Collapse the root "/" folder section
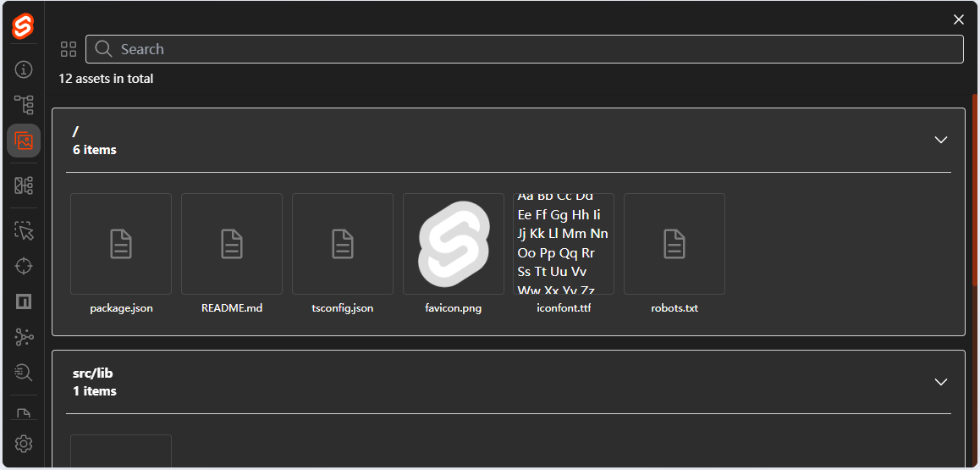 click(x=940, y=140)
